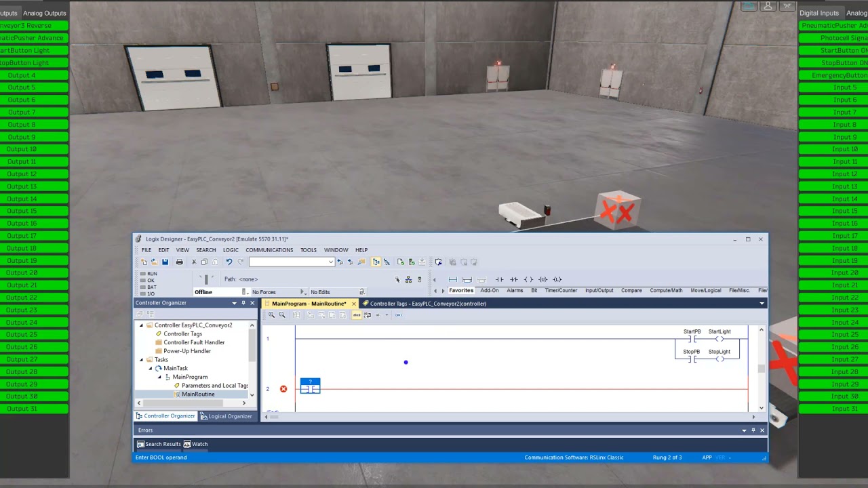Image resolution: width=868 pixels, height=488 pixels.
Task: Open the FILE menu
Action: coord(146,250)
